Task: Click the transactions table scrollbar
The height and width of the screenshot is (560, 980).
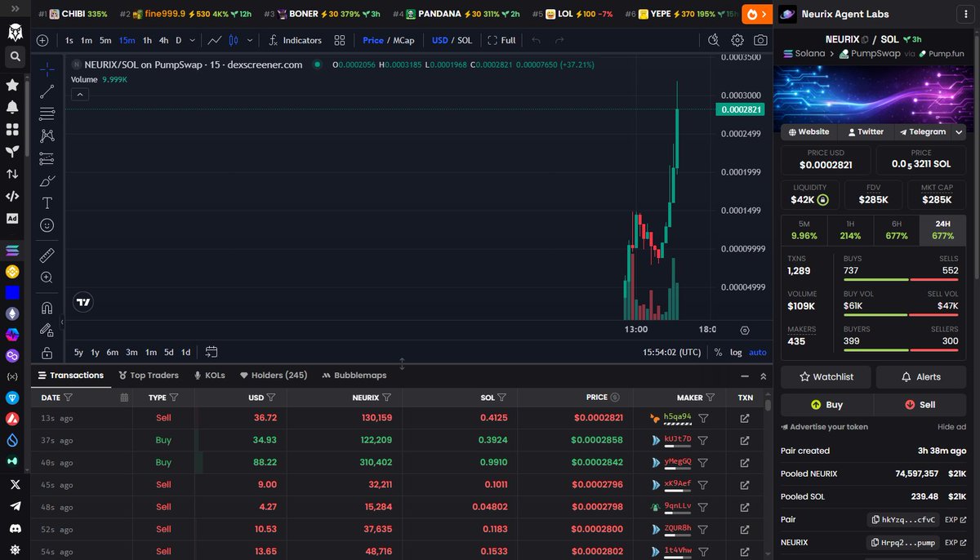Action: [768, 403]
